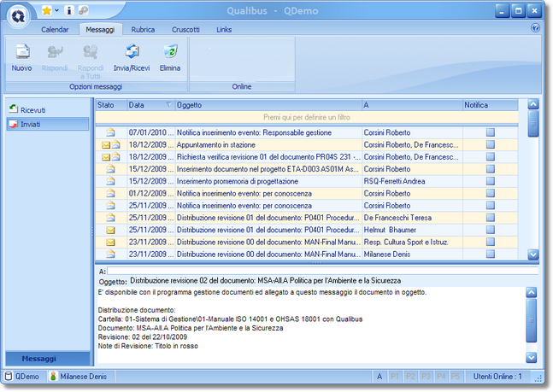Sort by the Stato column header
This screenshot has width=553, height=392.
(x=111, y=105)
